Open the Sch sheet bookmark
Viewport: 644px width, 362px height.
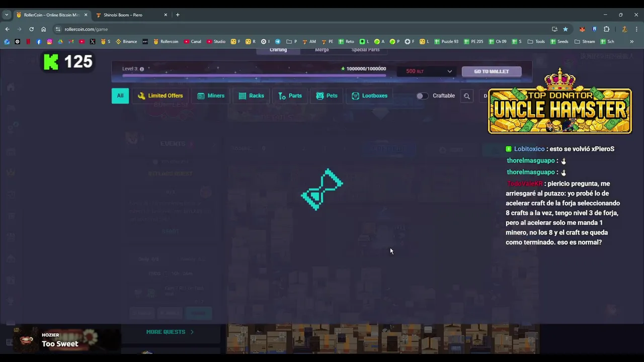[607, 42]
